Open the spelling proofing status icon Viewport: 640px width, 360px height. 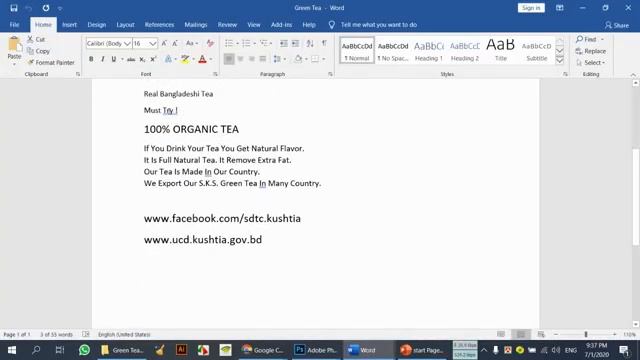click(86, 334)
